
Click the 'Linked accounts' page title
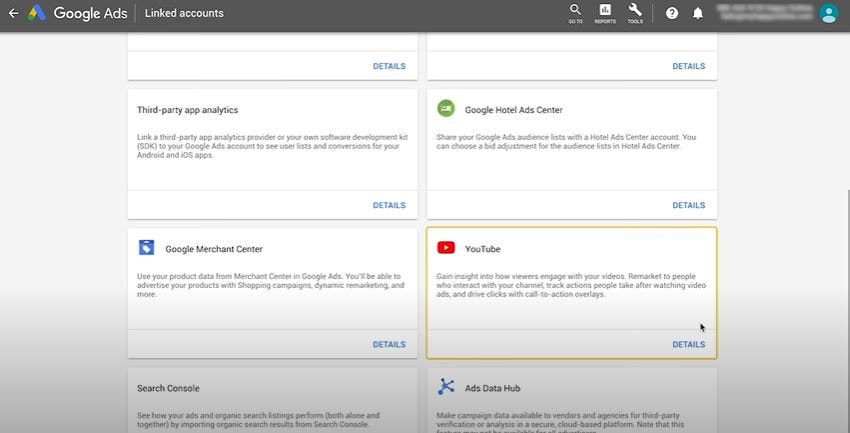[184, 13]
